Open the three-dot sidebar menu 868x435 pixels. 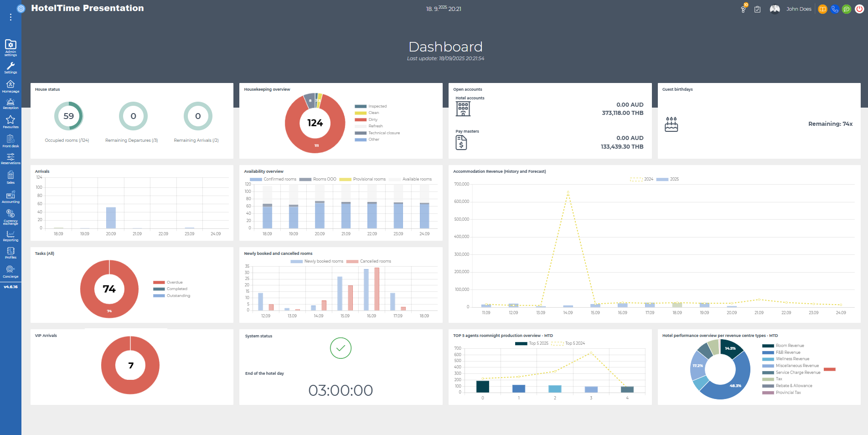[x=10, y=17]
